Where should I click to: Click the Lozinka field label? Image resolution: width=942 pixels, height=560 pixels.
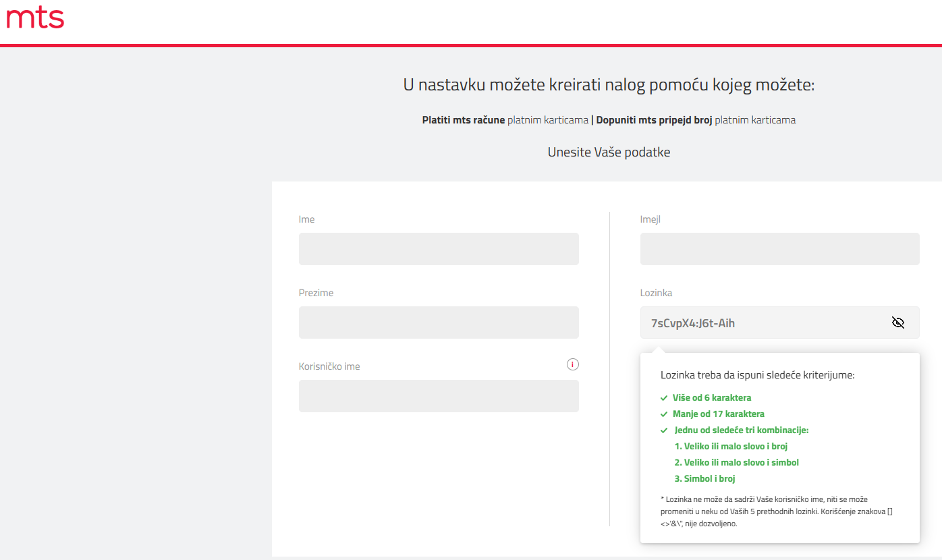pos(656,293)
